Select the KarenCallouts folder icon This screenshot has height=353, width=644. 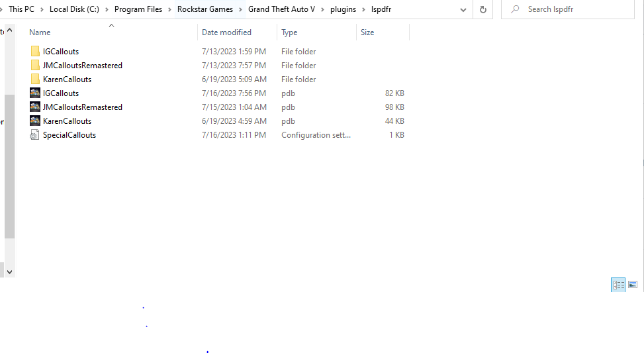tap(35, 79)
